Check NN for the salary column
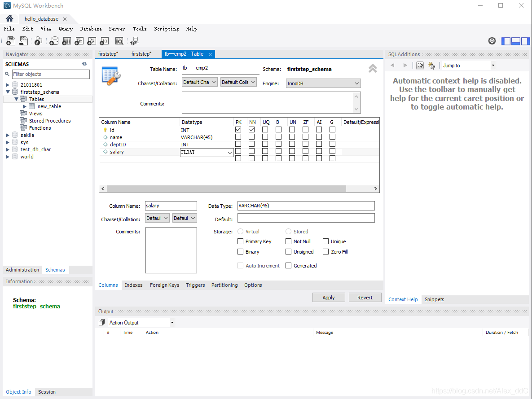The image size is (532, 399). coord(251,151)
